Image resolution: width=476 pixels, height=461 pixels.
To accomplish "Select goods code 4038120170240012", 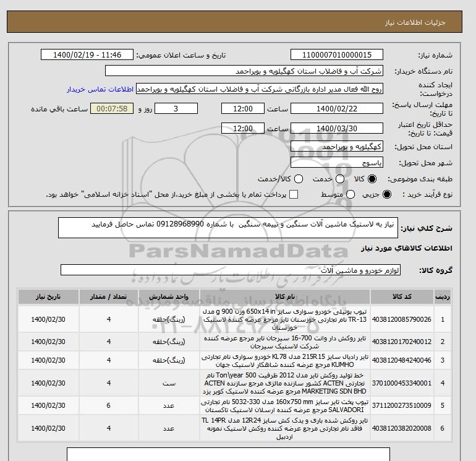I will [x=402, y=342].
